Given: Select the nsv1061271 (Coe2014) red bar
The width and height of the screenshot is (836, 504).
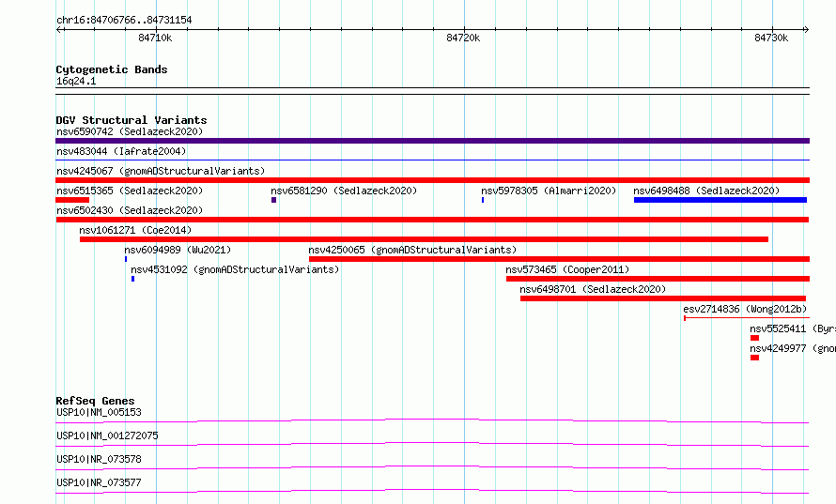Looking at the screenshot, I should coord(424,239).
